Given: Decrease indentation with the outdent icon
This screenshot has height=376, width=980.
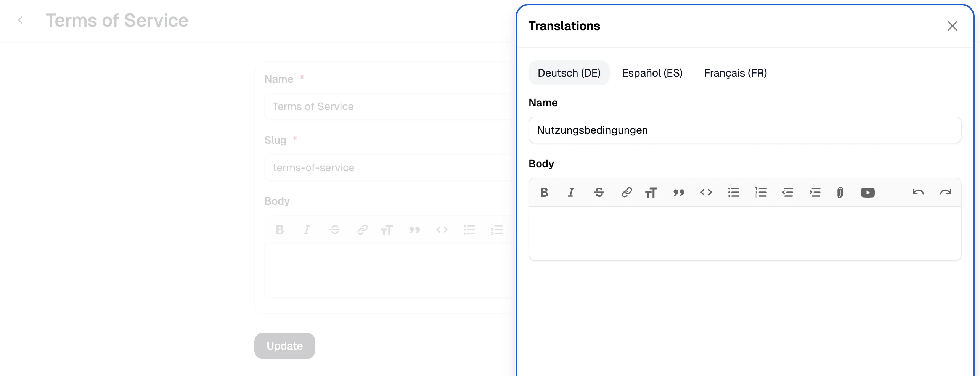Looking at the screenshot, I should click(x=788, y=192).
